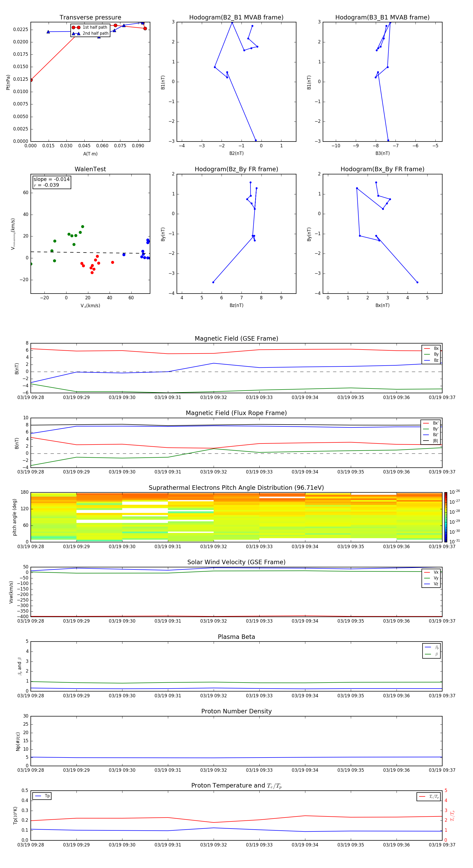Click the 'r = -0.039' annotation
The image size is (473, 868).
[47, 185]
